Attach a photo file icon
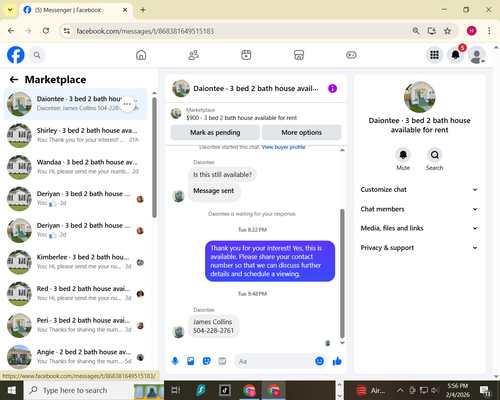500x400 pixels. (x=191, y=361)
